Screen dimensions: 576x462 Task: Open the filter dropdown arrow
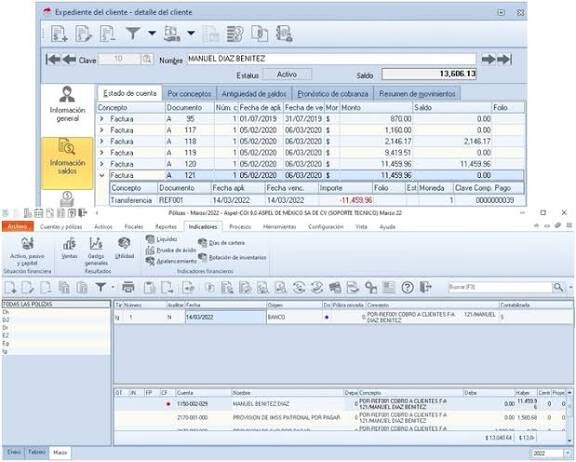[152, 33]
